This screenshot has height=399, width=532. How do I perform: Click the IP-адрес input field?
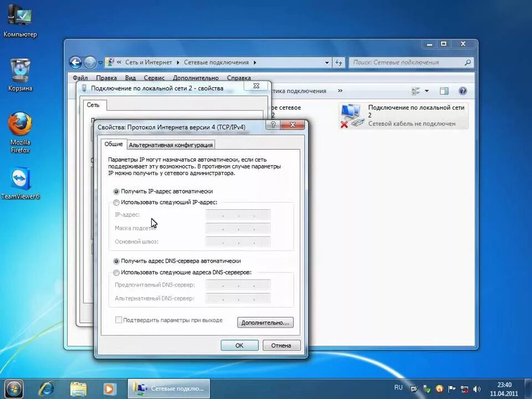pos(237,214)
